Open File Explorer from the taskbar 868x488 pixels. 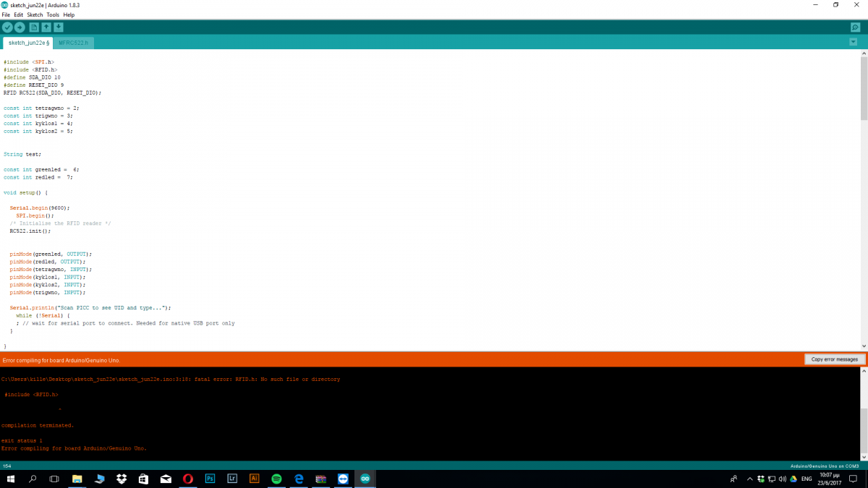pyautogui.click(x=77, y=479)
